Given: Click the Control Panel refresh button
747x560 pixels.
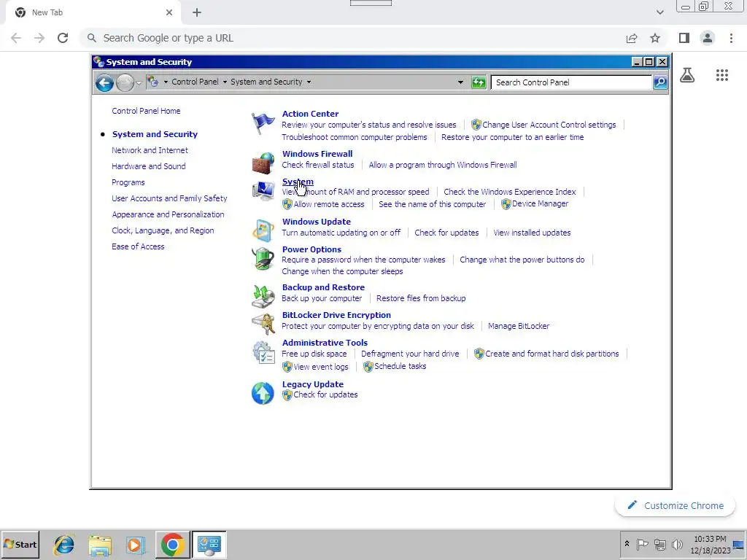Looking at the screenshot, I should (479, 82).
